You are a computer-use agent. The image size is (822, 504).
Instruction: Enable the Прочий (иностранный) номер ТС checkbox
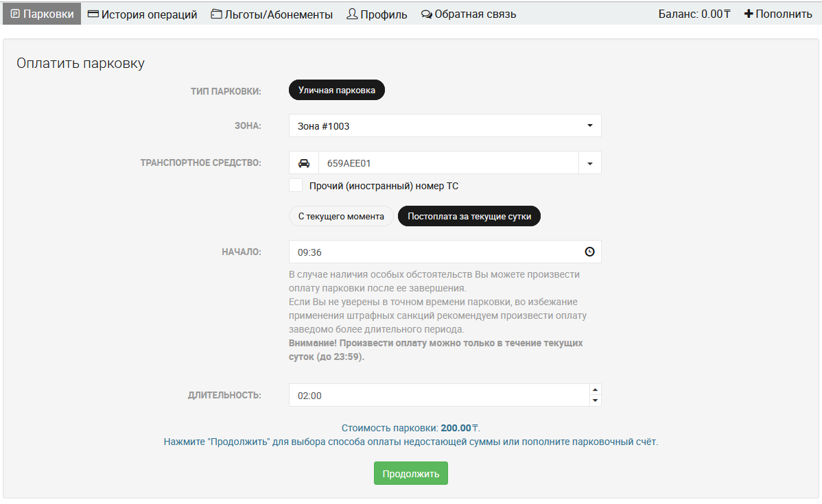(x=296, y=185)
